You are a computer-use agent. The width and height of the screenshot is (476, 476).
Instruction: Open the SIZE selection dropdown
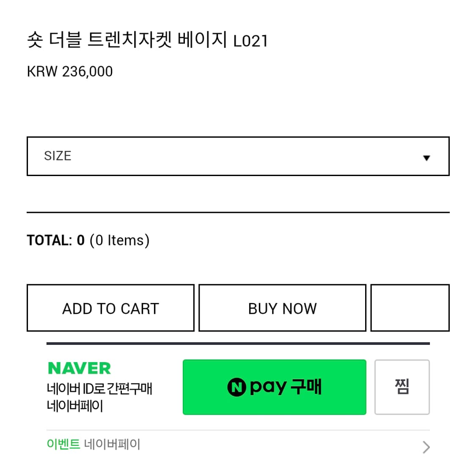click(x=238, y=156)
